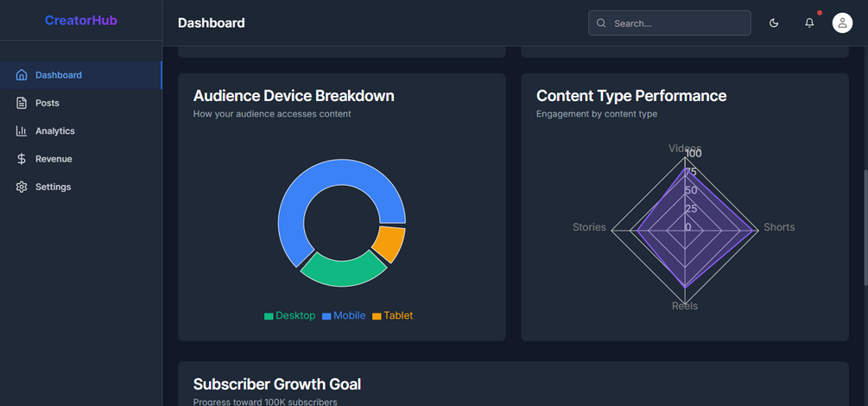Viewport: 868px width, 406px height.
Task: Click the Settings gear icon
Action: 22,187
